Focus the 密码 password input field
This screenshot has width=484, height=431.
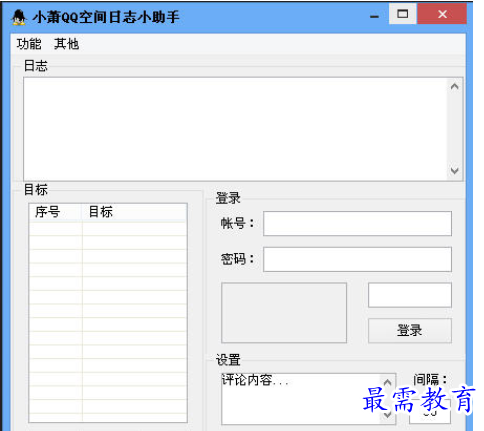tap(357, 259)
